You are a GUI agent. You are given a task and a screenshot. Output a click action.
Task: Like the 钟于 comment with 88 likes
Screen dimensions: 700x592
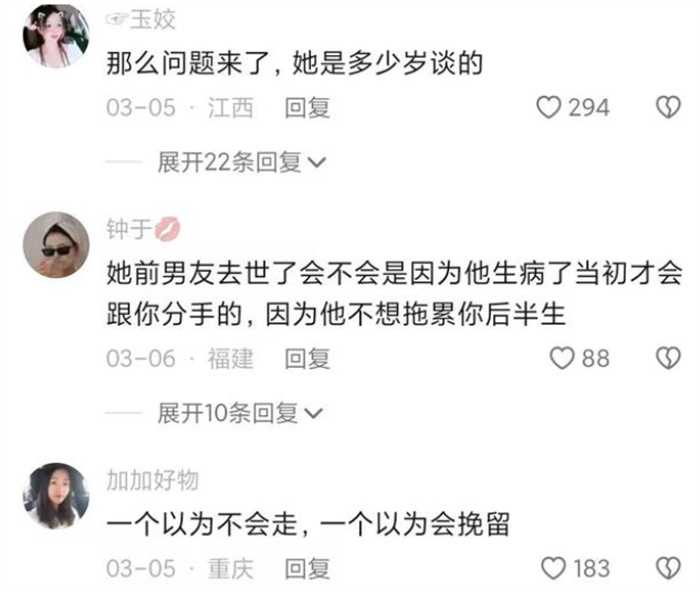point(562,359)
